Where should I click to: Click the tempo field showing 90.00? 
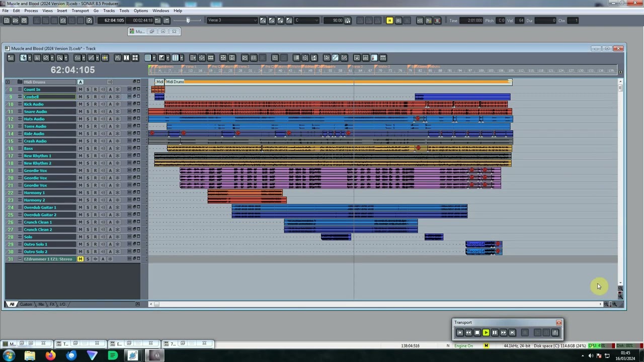click(x=334, y=21)
